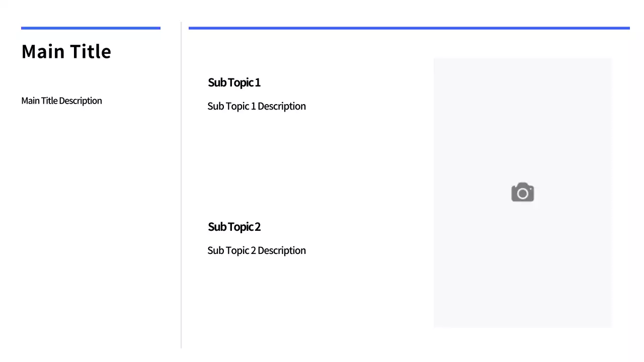Click the Sub Topic 2 Description text
This screenshot has height=362, width=644.
(256, 250)
